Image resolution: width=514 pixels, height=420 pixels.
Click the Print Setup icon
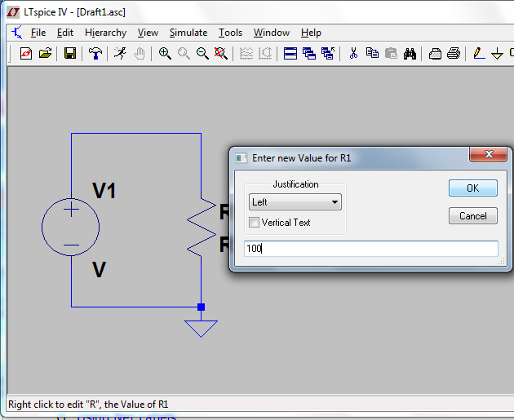[435, 53]
